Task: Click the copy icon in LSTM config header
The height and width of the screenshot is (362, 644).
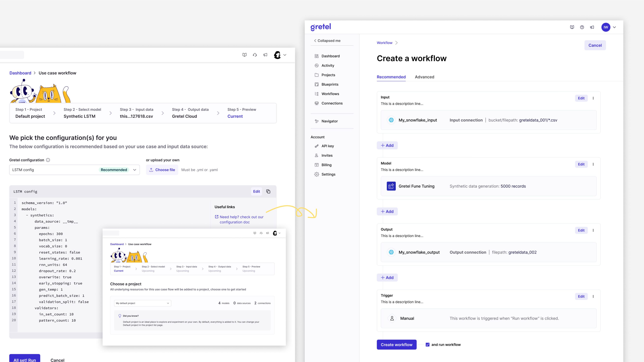Action: point(268,191)
